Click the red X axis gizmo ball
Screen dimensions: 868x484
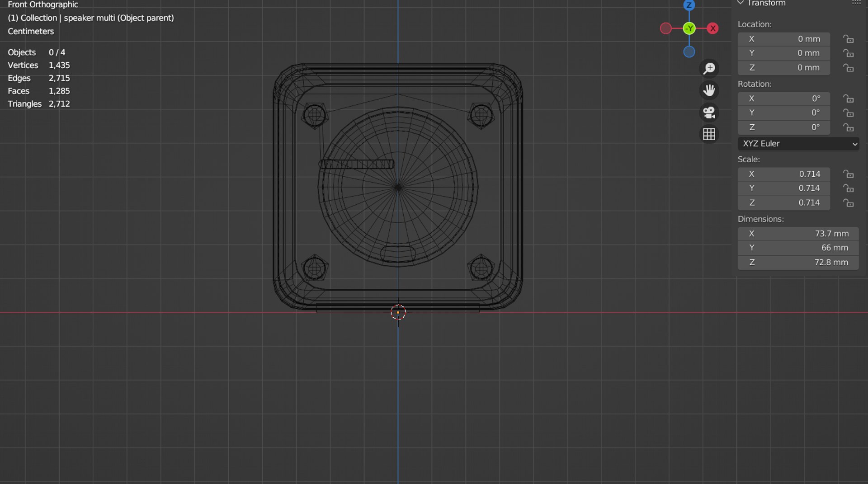coord(713,28)
